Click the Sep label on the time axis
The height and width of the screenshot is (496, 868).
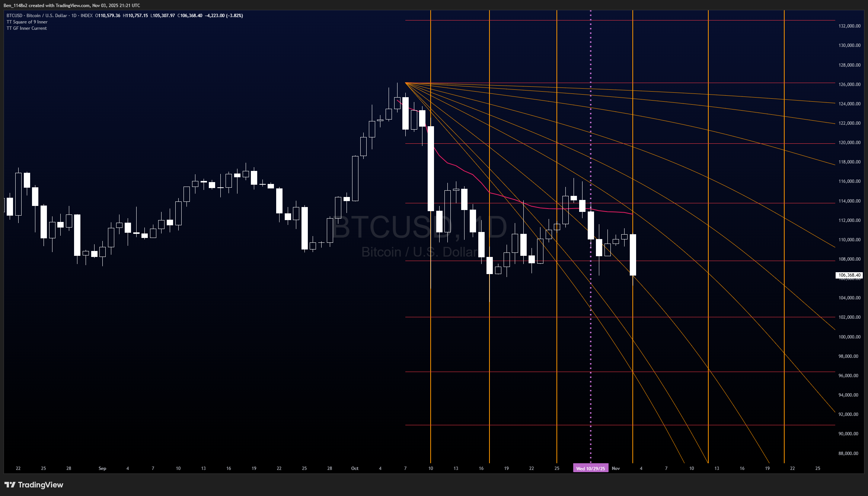click(x=102, y=468)
